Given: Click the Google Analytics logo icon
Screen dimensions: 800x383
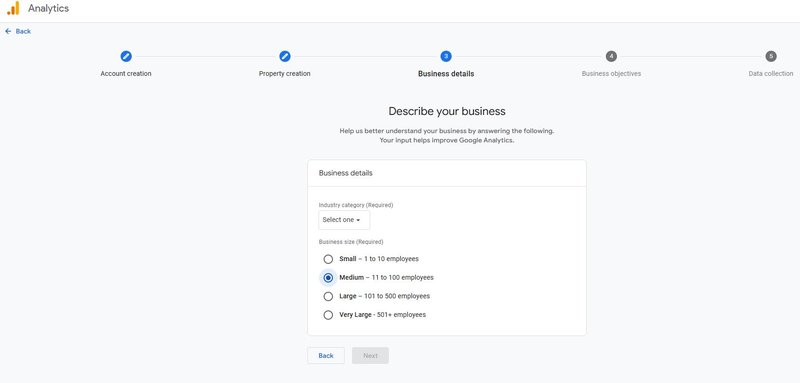Looking at the screenshot, I should point(13,8).
